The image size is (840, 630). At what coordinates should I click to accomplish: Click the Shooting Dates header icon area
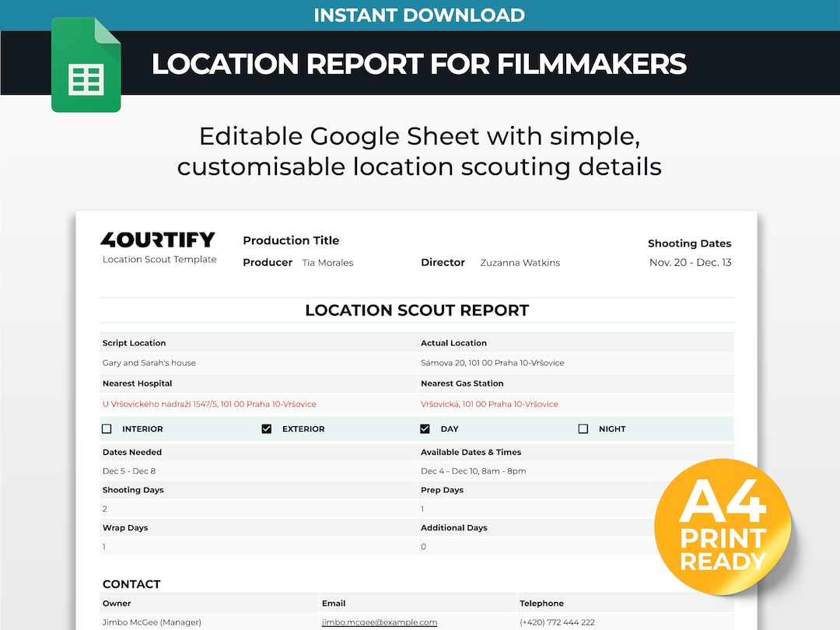tap(689, 243)
